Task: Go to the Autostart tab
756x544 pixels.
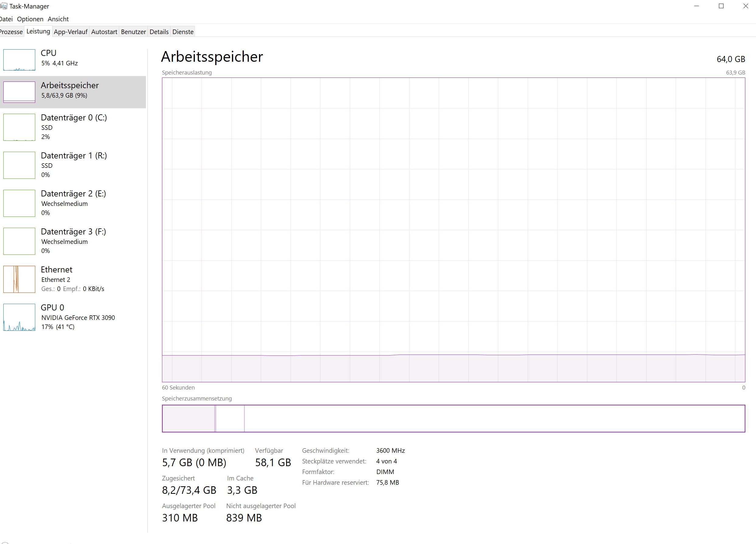Action: pyautogui.click(x=104, y=32)
